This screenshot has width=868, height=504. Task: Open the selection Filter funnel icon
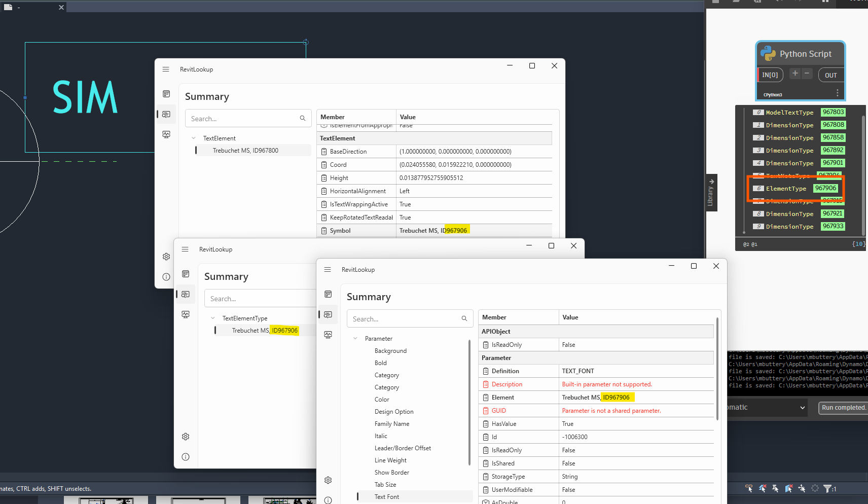828,488
